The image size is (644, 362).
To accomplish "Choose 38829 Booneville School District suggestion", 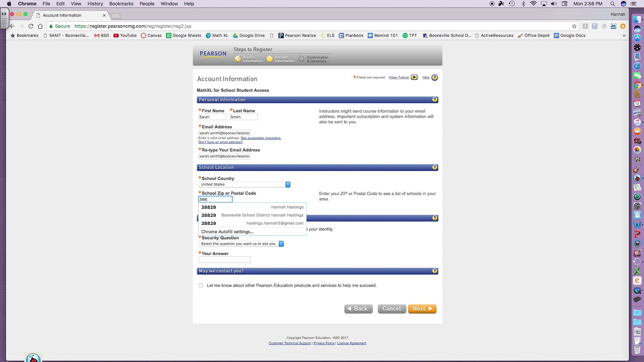I will click(x=252, y=215).
